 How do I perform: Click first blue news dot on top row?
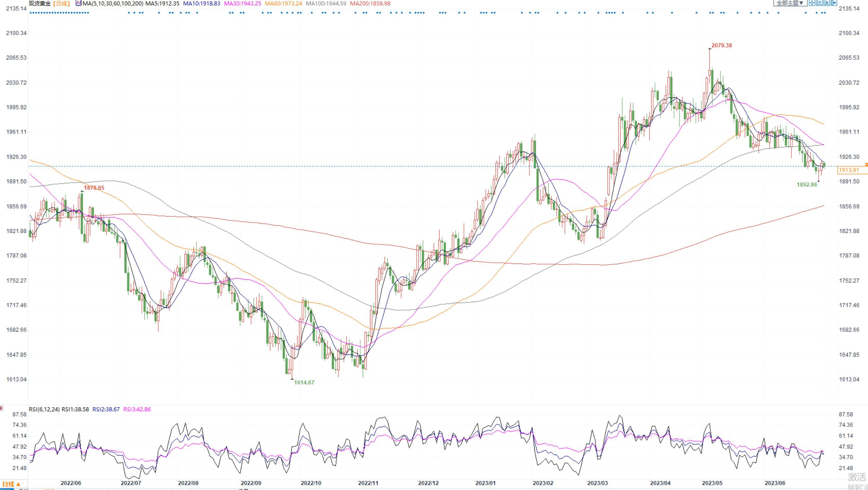(x=30, y=13)
